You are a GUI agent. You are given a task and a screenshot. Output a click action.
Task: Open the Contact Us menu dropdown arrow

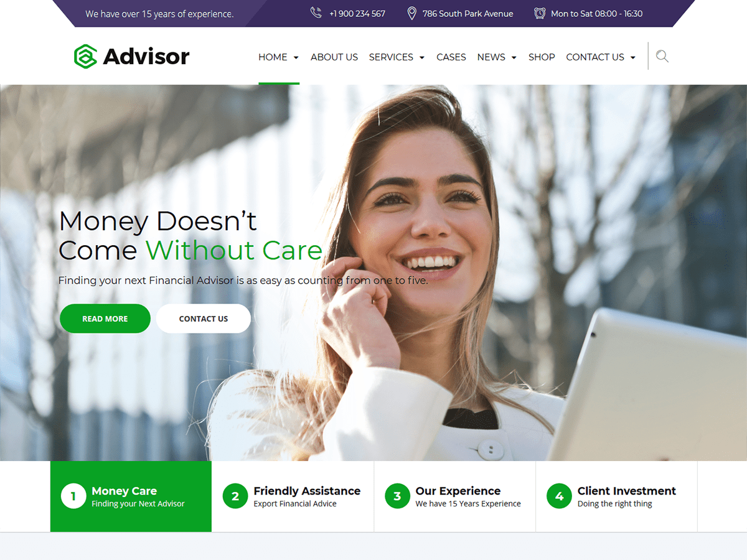[632, 57]
